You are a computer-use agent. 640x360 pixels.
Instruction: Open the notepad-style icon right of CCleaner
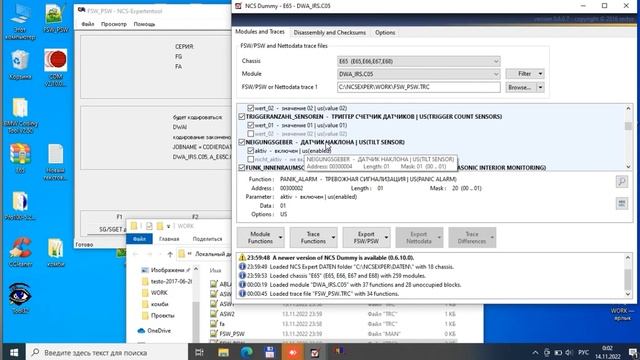(56, 252)
